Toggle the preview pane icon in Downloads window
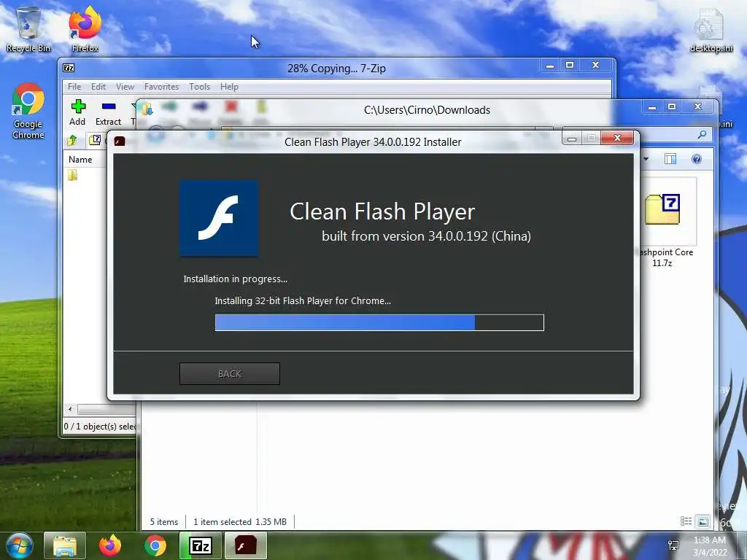The width and height of the screenshot is (747, 560). 670,158
